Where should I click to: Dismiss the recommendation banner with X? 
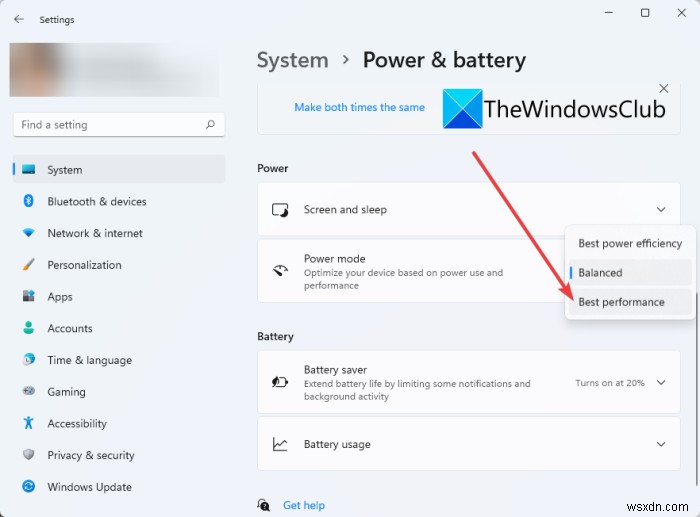(x=664, y=88)
